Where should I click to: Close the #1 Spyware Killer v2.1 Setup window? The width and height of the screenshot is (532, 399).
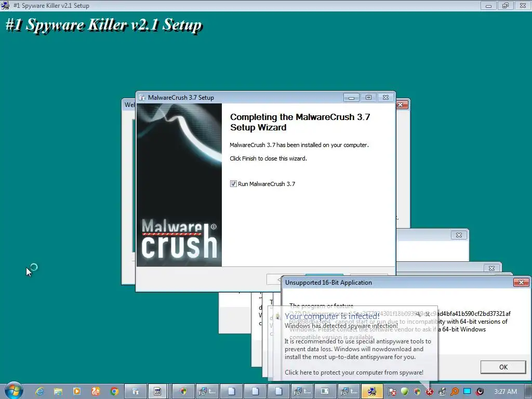(523, 6)
